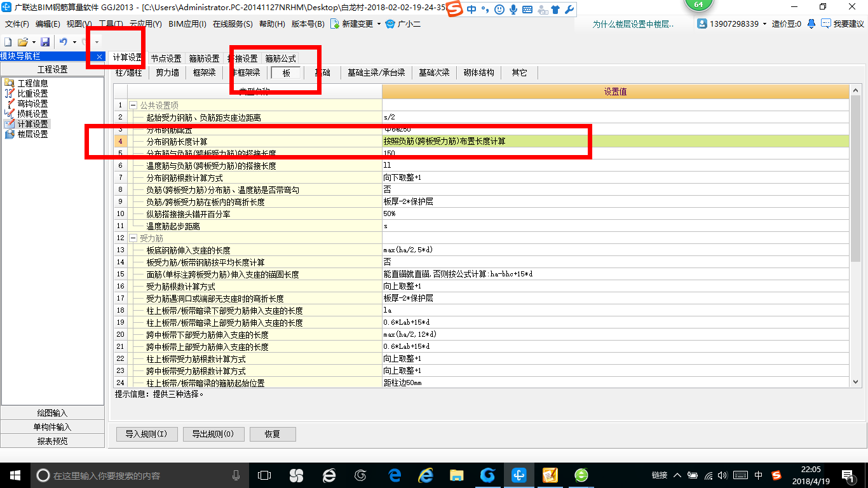The width and height of the screenshot is (868, 488).
Task: Click 楼层设置 icon in navigation tree
Action: coord(9,134)
